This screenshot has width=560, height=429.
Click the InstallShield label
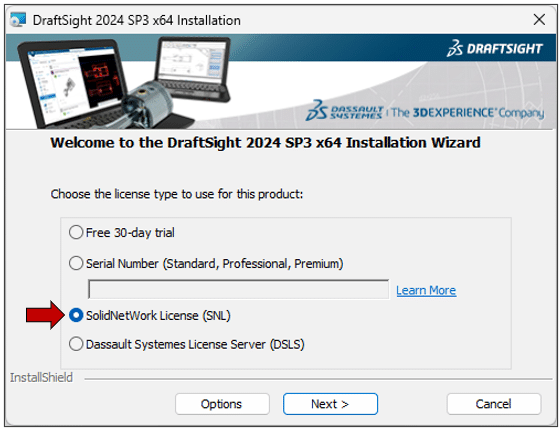pos(41,378)
